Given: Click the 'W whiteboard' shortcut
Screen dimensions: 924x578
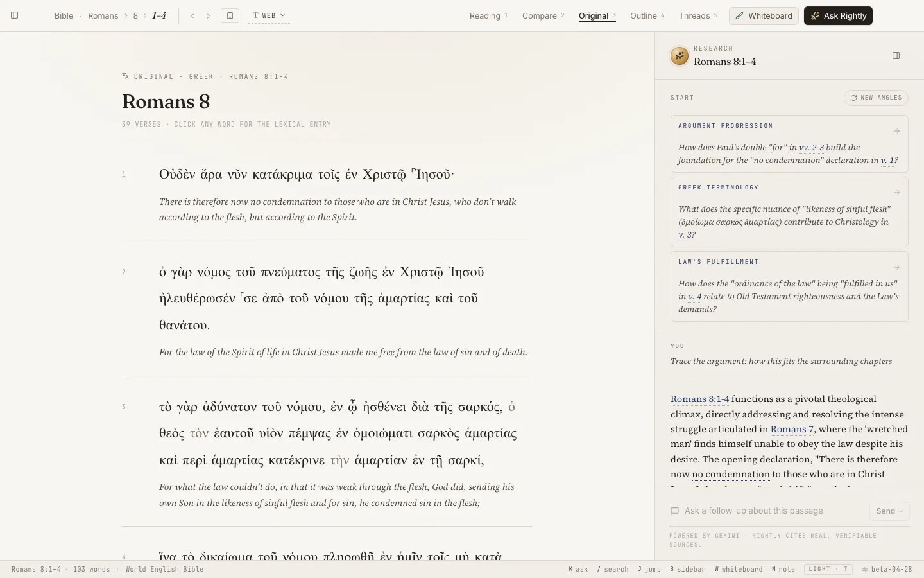Looking at the screenshot, I should (x=739, y=569).
